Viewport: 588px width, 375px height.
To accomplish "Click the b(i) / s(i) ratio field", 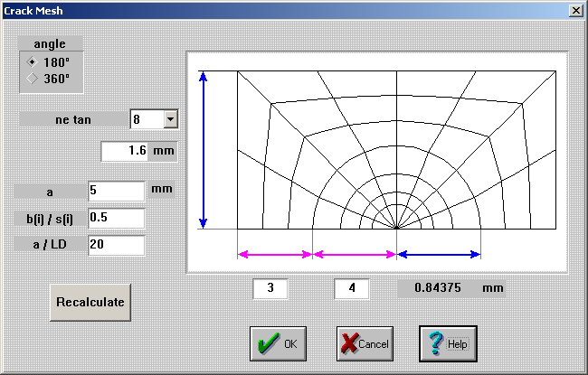I will tap(117, 218).
